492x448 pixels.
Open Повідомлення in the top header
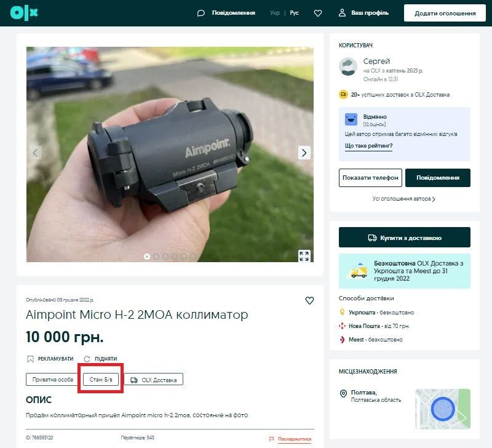(234, 13)
